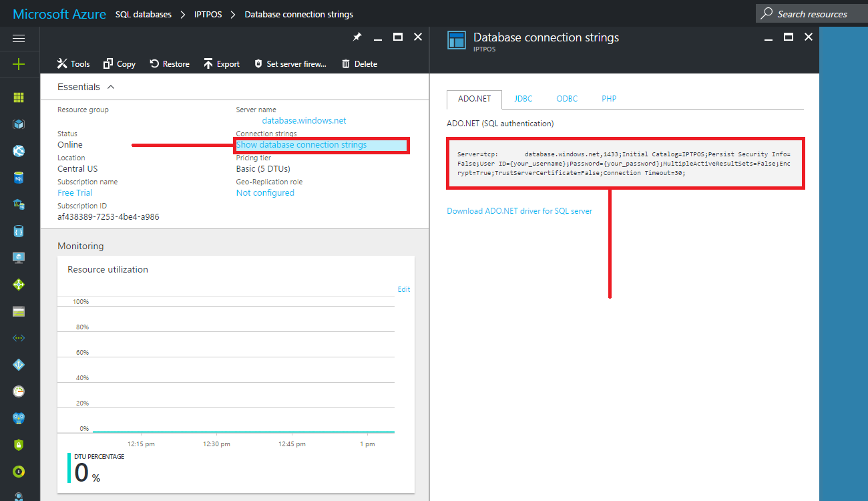This screenshot has width=868, height=501.
Task: Click Show database connection strings
Action: point(301,145)
